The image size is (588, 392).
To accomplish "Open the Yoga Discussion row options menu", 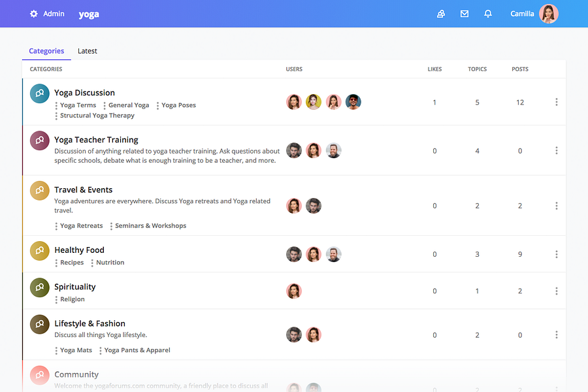I will click(557, 102).
